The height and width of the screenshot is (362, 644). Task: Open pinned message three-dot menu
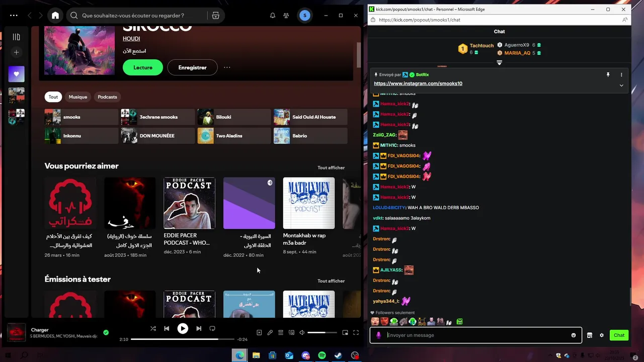click(x=621, y=75)
